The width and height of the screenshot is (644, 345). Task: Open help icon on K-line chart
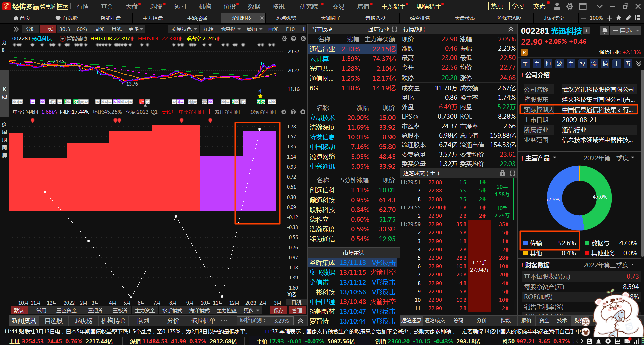point(293,39)
